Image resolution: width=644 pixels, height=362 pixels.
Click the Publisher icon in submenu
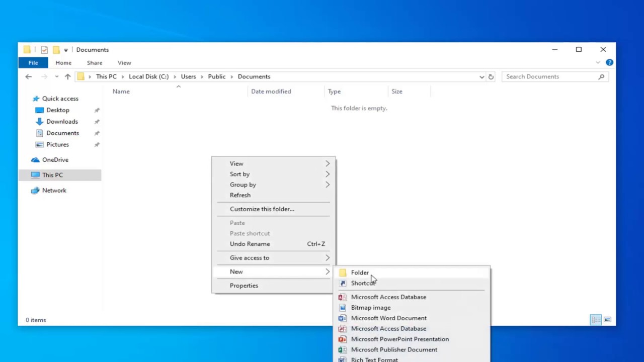[x=343, y=350]
